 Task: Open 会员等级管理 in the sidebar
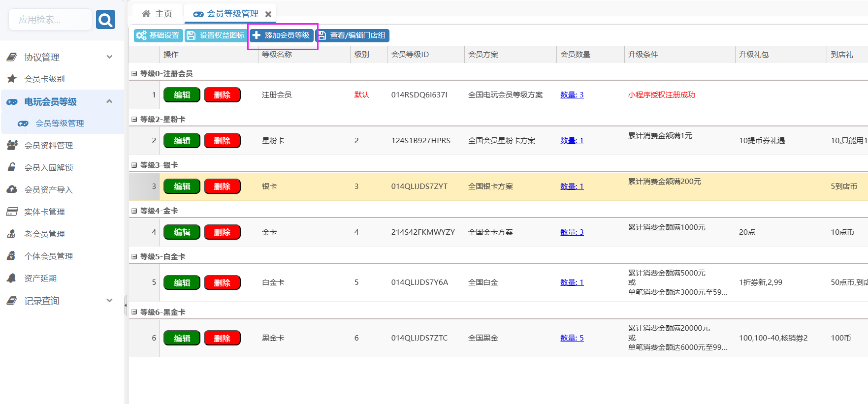(60, 124)
